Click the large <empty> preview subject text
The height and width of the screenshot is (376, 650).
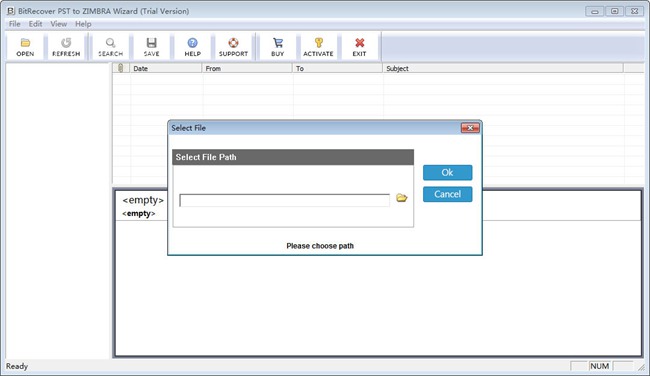[x=143, y=200]
